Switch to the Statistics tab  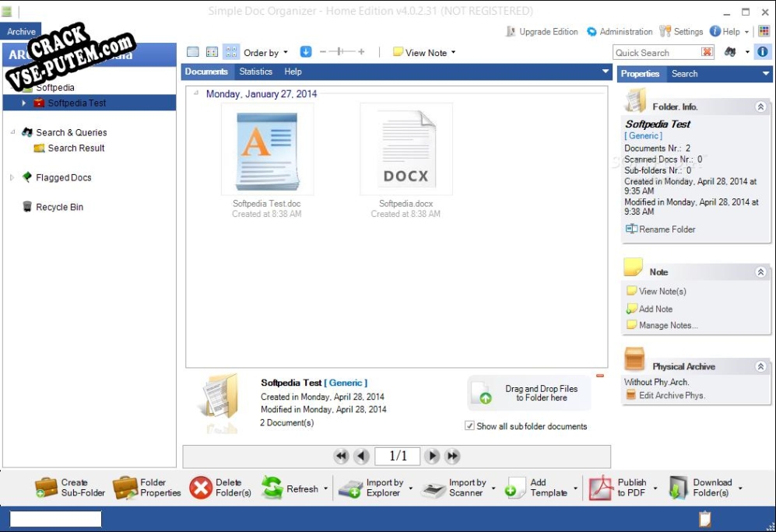(255, 71)
